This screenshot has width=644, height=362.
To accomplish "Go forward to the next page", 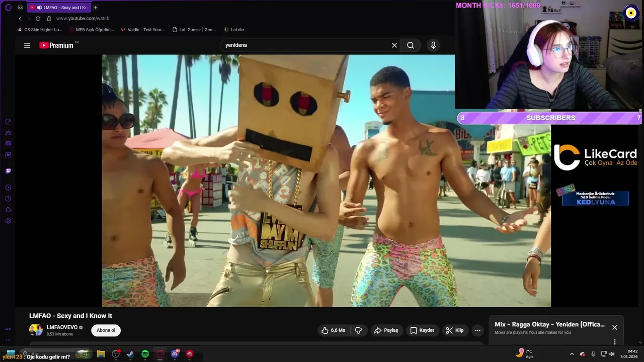I will tap(29, 19).
